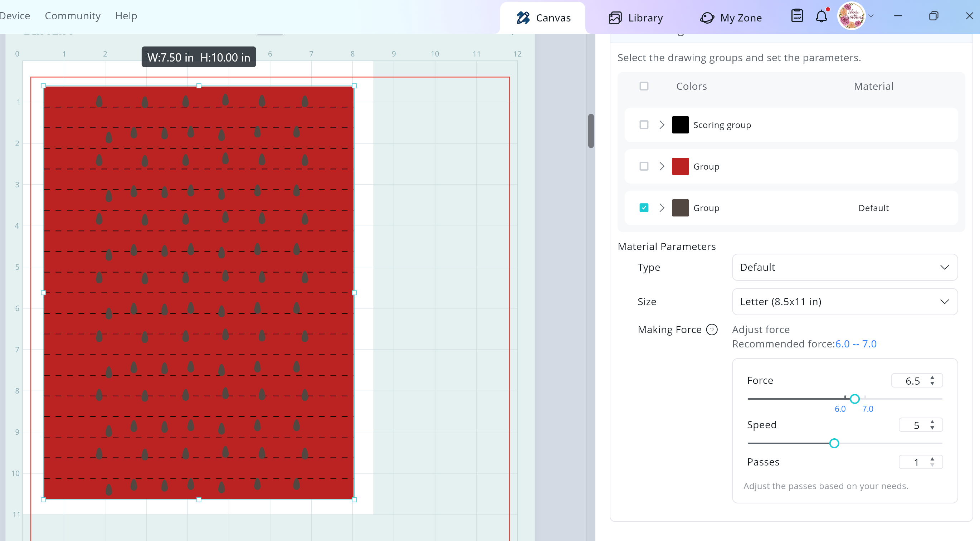Restore down the application window
This screenshot has width=980, height=541.
(x=933, y=16)
